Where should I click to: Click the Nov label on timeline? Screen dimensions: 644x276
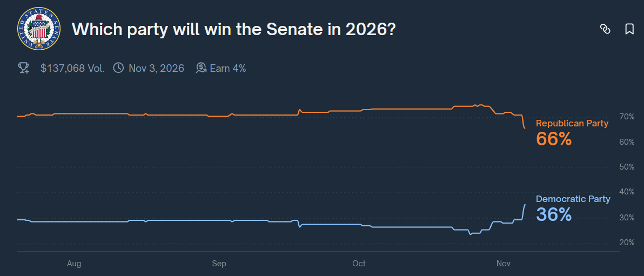click(x=503, y=264)
